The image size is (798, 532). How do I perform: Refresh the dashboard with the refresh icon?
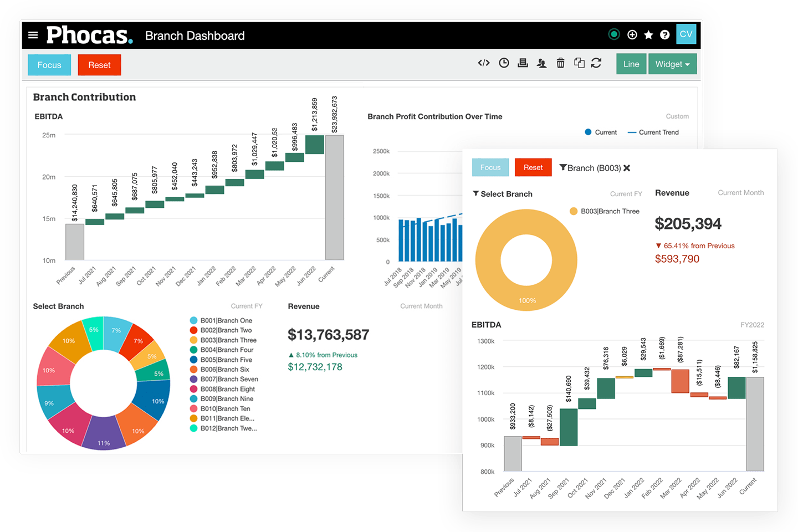tap(597, 63)
